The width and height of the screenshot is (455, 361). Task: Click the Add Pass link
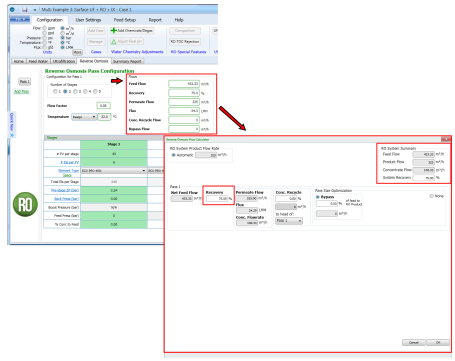click(21, 91)
